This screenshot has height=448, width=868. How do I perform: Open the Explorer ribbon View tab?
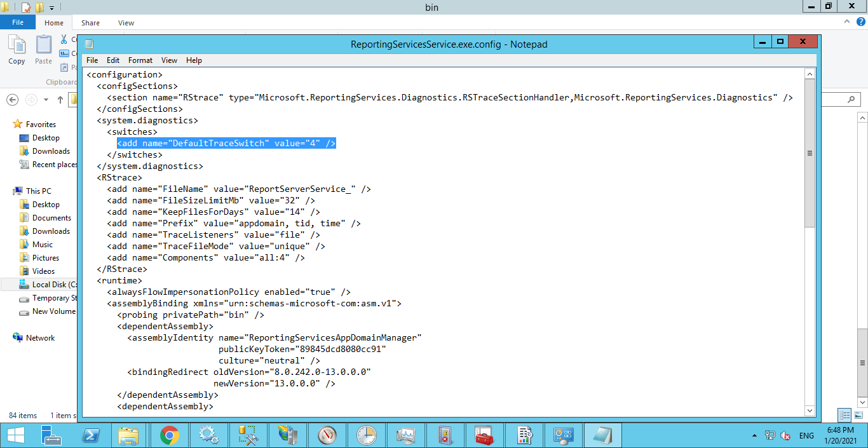(x=126, y=23)
